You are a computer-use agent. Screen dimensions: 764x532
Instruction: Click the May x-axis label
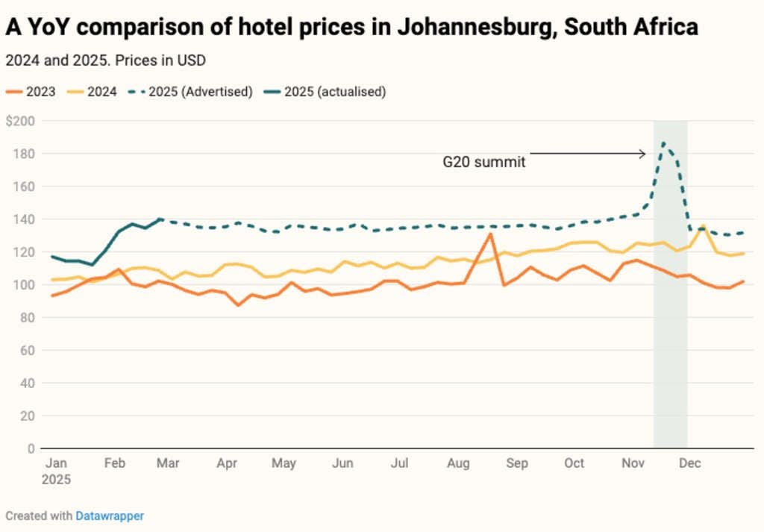point(284,463)
